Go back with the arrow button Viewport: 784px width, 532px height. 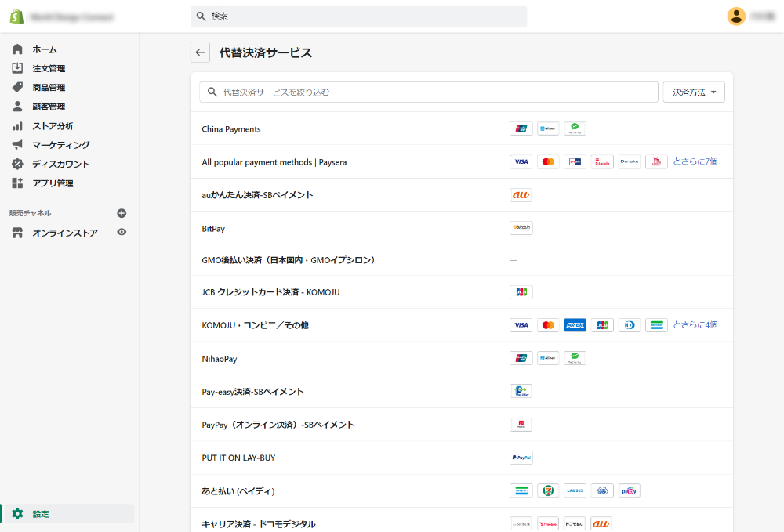tap(200, 52)
